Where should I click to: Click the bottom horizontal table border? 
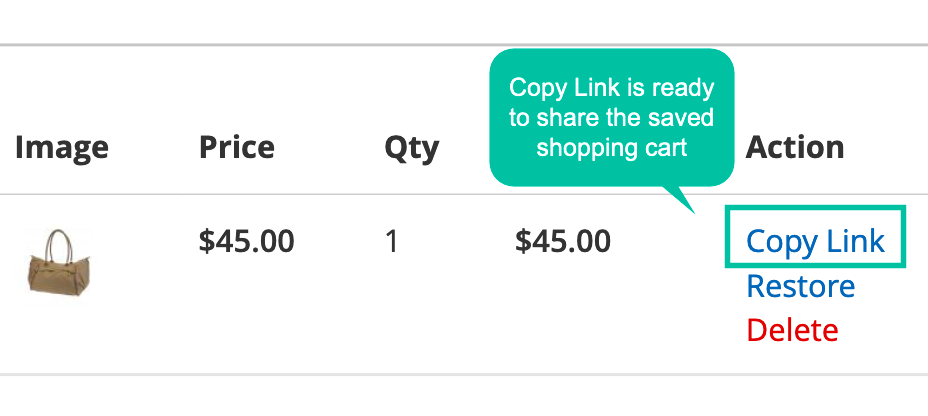[x=464, y=374]
